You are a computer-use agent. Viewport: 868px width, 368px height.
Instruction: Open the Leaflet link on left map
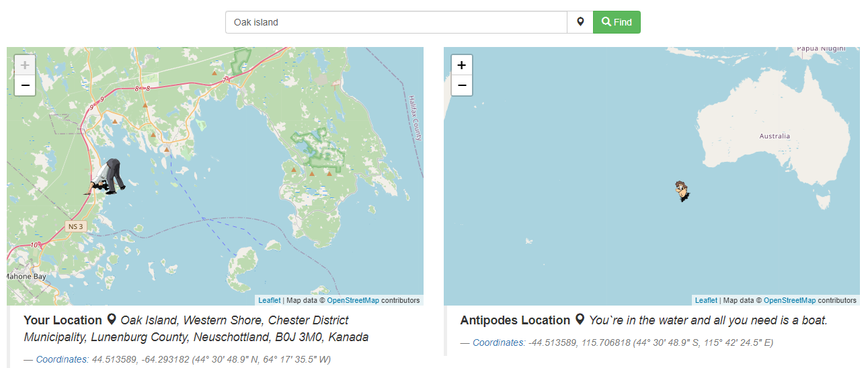(270, 300)
